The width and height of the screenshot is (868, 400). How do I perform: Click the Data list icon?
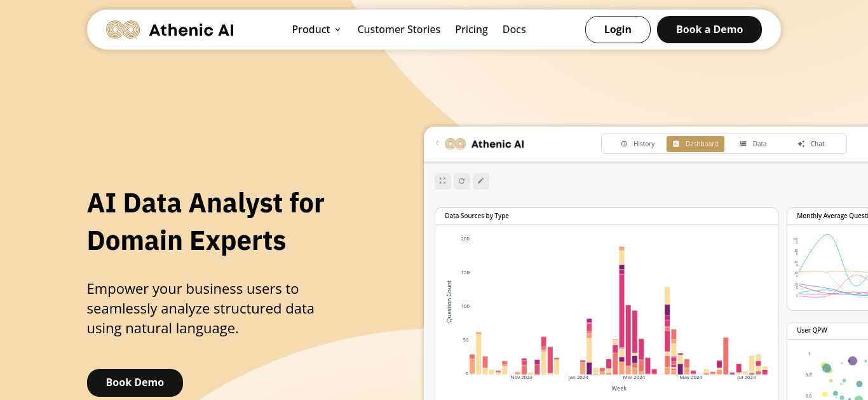(x=743, y=144)
